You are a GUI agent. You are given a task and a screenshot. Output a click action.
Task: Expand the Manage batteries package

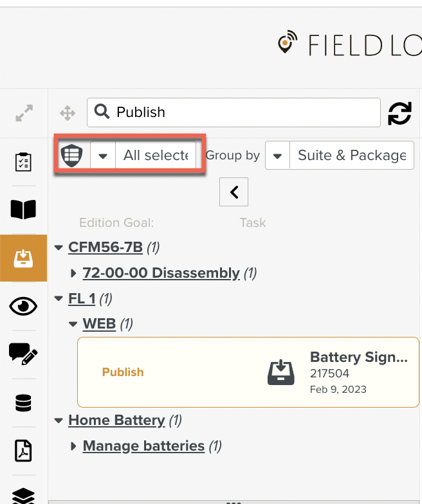[74, 446]
